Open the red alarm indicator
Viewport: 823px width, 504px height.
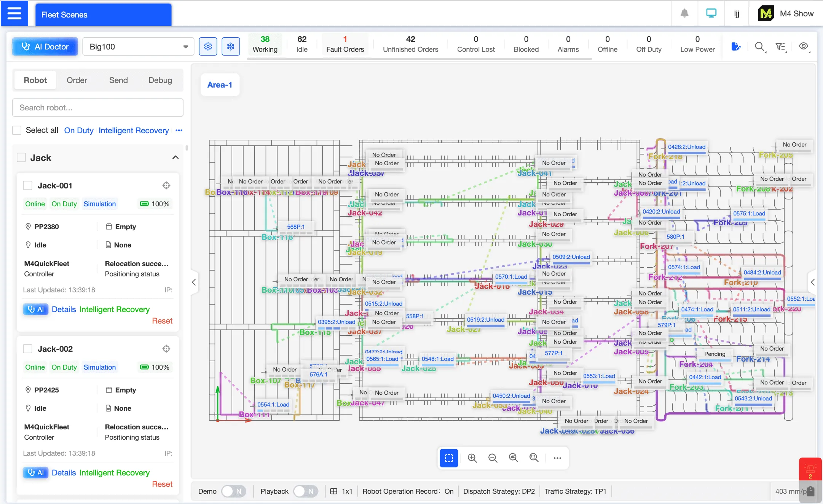point(810,470)
